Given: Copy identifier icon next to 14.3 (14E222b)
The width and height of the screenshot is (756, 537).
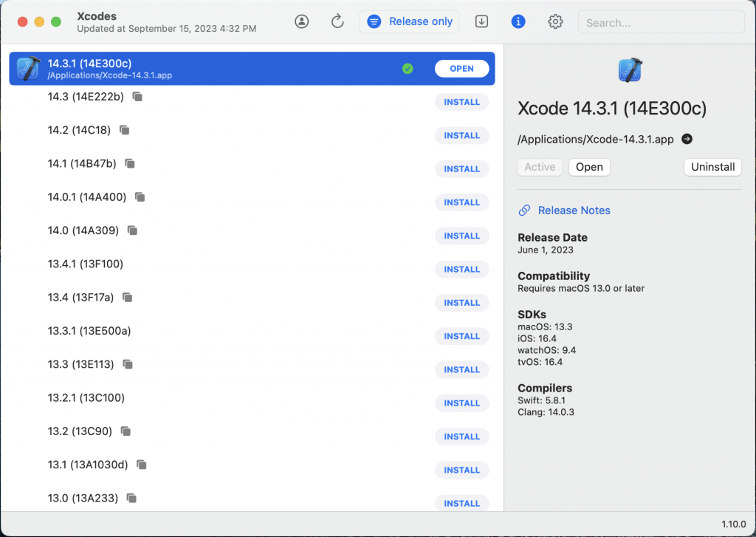Looking at the screenshot, I should 137,97.
